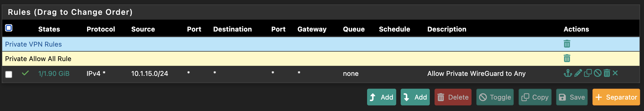The width and height of the screenshot is (644, 111).
Task: Edit the Allow Private WireGuard rule
Action: coord(578,73)
